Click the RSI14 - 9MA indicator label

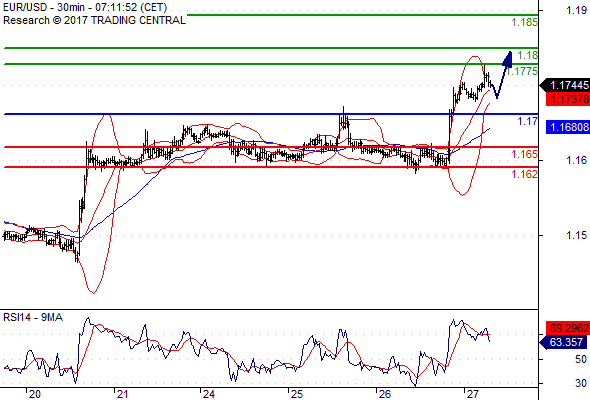point(33,318)
